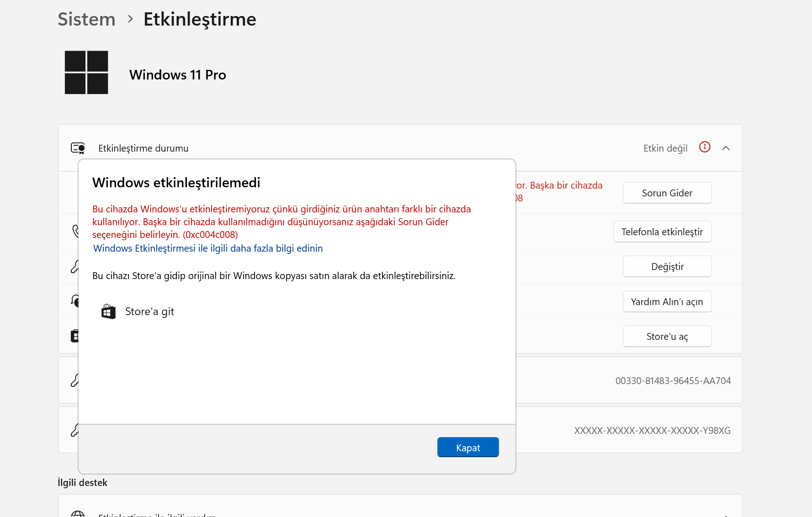This screenshot has width=812, height=517.
Task: Click the İlgili destek heading
Action: [82, 482]
